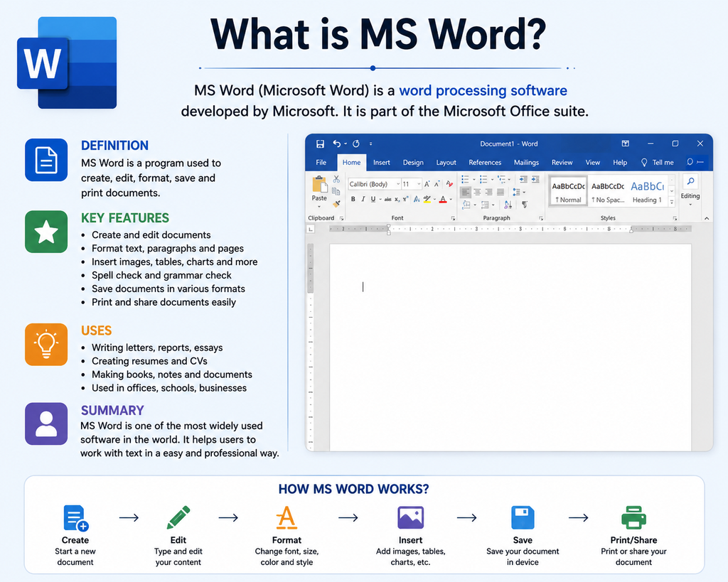Viewport: 728px width, 582px height.
Task: Expand the Styles gallery More arrow
Action: (x=672, y=202)
